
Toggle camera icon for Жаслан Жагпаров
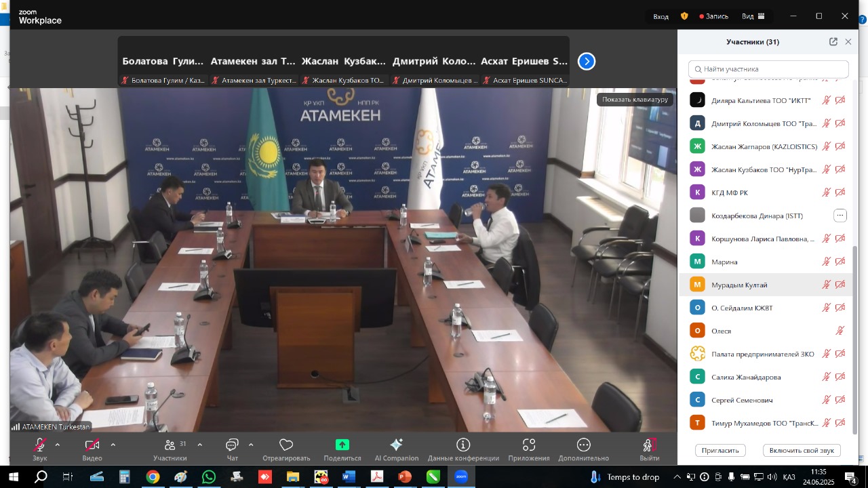[x=840, y=146]
